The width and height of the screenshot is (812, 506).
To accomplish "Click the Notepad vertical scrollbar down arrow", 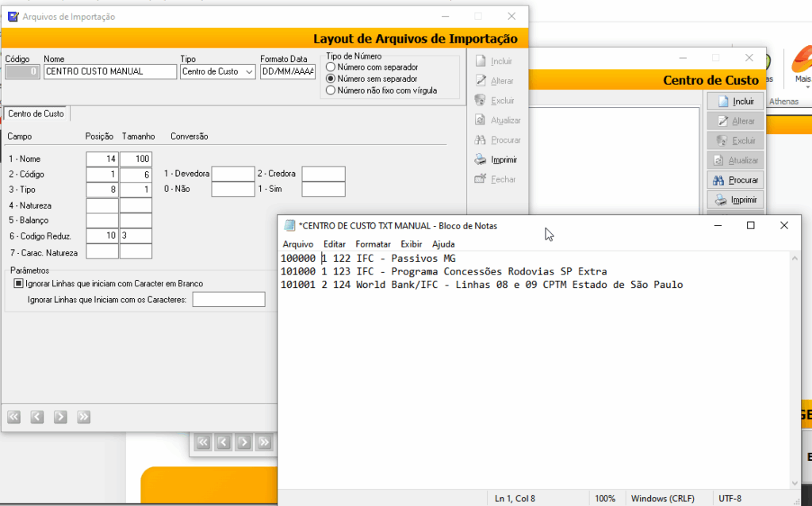I will [795, 483].
